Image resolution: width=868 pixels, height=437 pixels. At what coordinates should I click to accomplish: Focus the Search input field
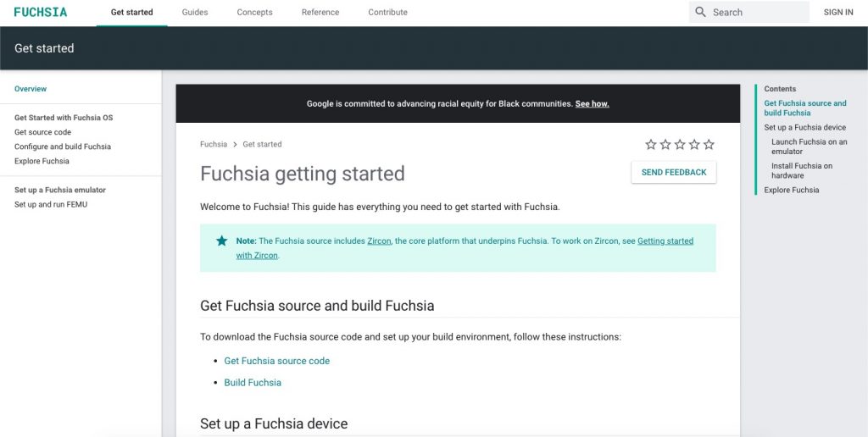[749, 12]
